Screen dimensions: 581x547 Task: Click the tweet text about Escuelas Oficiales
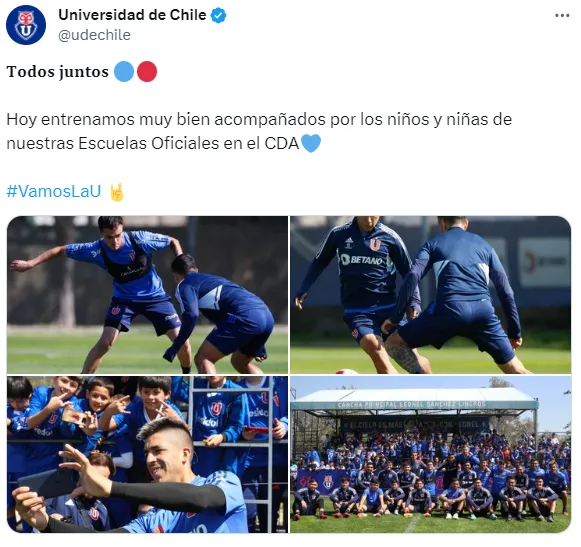[259, 131]
